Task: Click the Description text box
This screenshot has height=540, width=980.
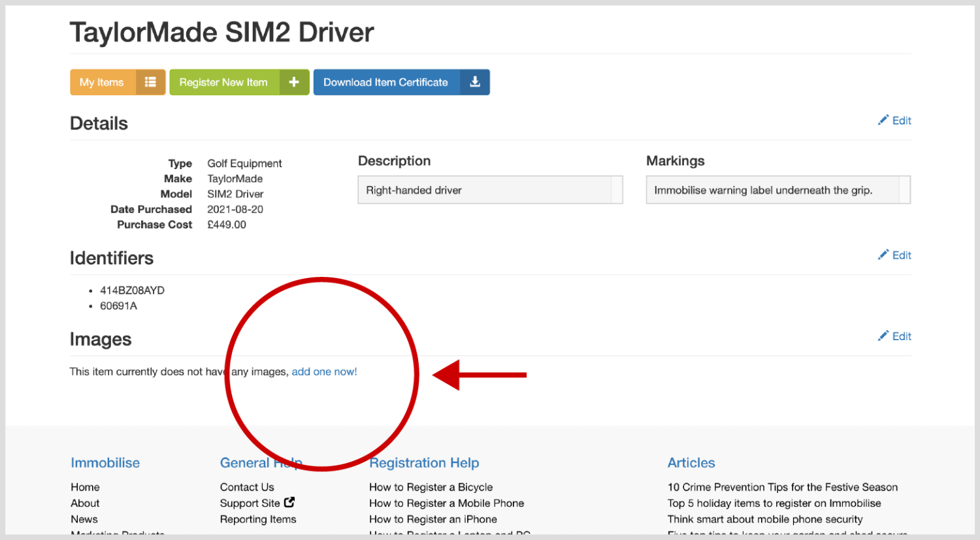Action: pos(490,190)
